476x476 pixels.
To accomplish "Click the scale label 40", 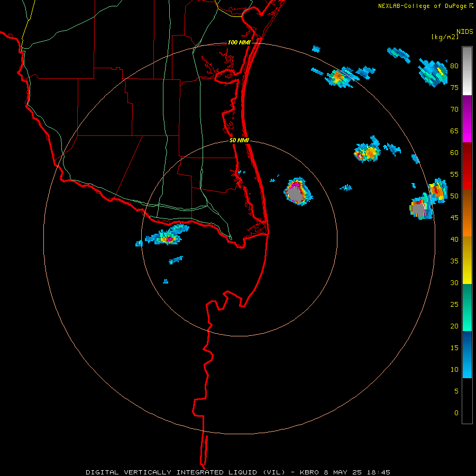I will [454, 239].
